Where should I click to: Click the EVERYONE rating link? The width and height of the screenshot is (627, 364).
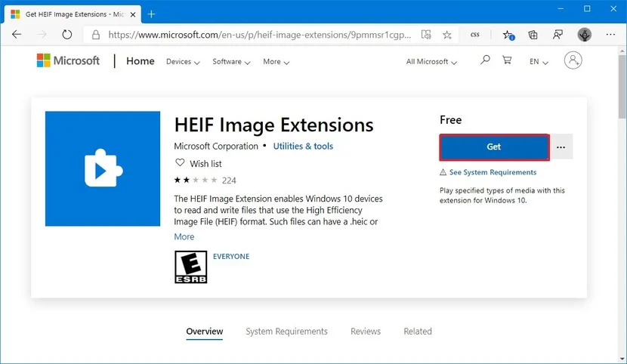pos(231,257)
